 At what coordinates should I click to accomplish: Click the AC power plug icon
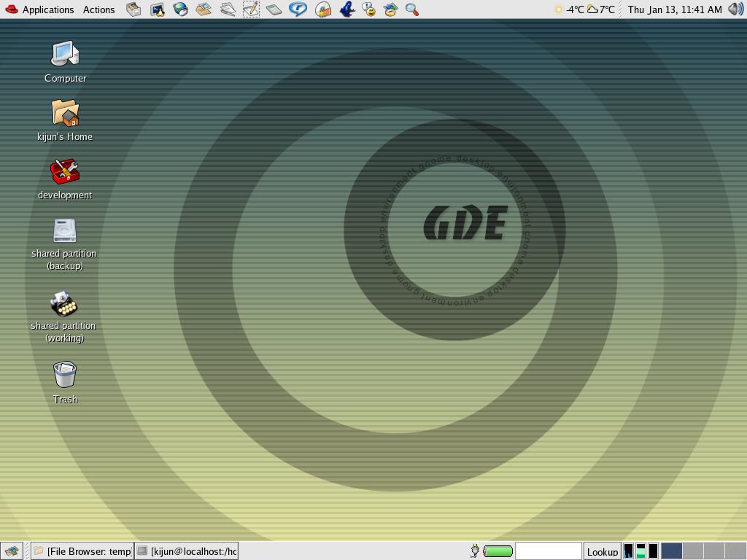(x=474, y=551)
